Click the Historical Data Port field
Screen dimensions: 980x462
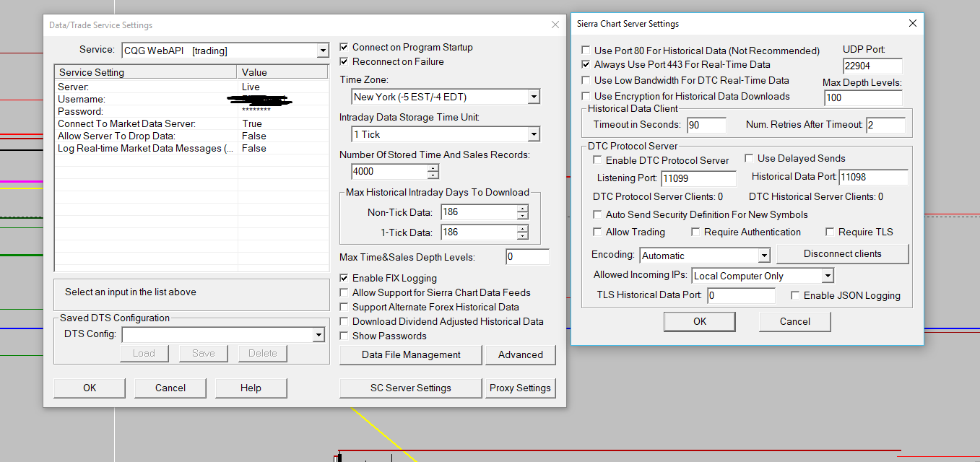(873, 177)
